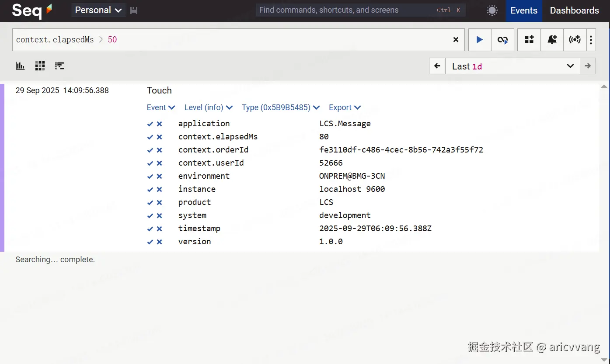Screen dimensions: 610x364
Task: Click the save workspace floppy icon
Action: click(x=134, y=10)
